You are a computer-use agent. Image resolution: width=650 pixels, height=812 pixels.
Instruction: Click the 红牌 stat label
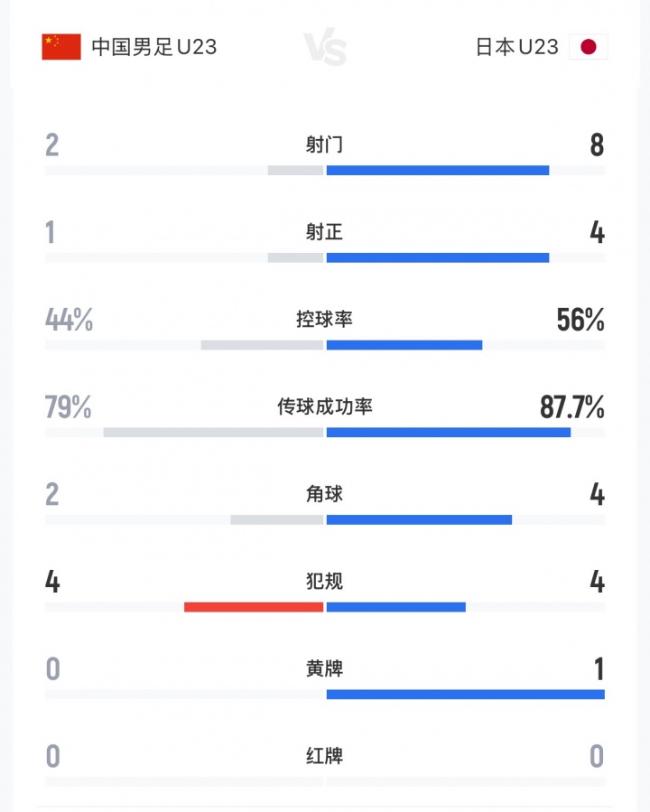pos(324,756)
